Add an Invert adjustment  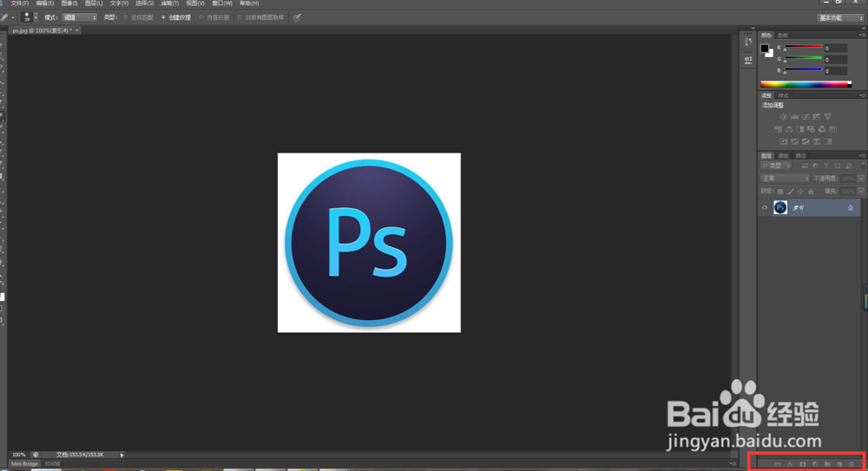click(783, 141)
